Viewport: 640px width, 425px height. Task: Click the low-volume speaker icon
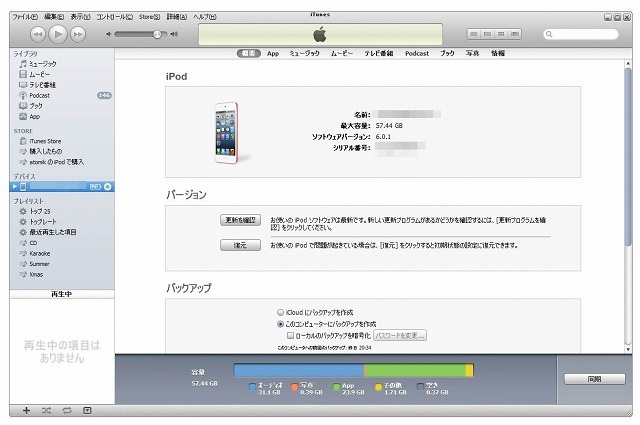[109, 34]
